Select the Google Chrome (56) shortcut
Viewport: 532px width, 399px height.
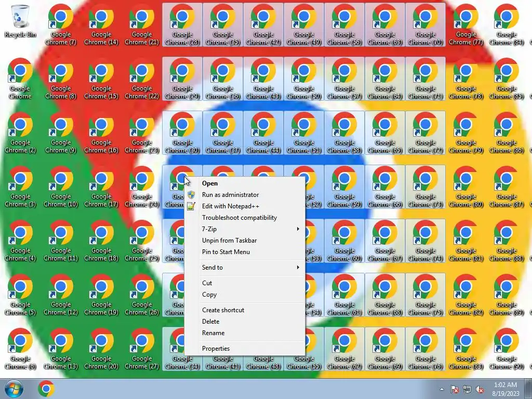click(344, 24)
